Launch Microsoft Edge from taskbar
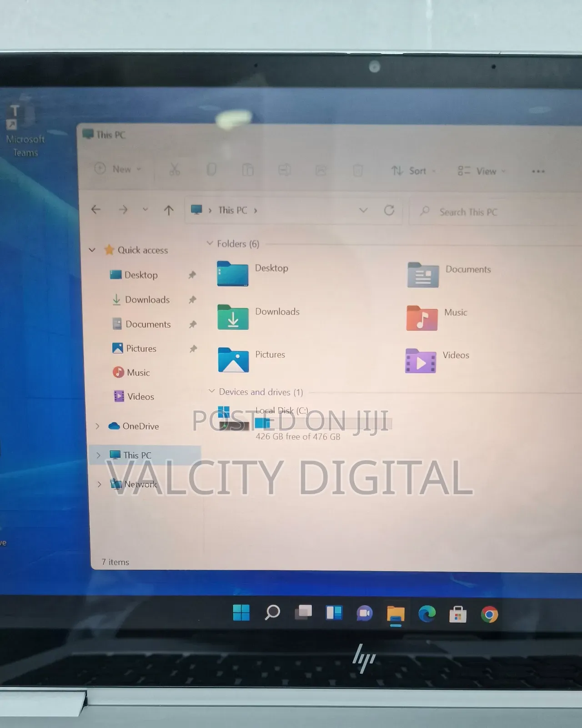This screenshot has width=582, height=728. pos(427,614)
